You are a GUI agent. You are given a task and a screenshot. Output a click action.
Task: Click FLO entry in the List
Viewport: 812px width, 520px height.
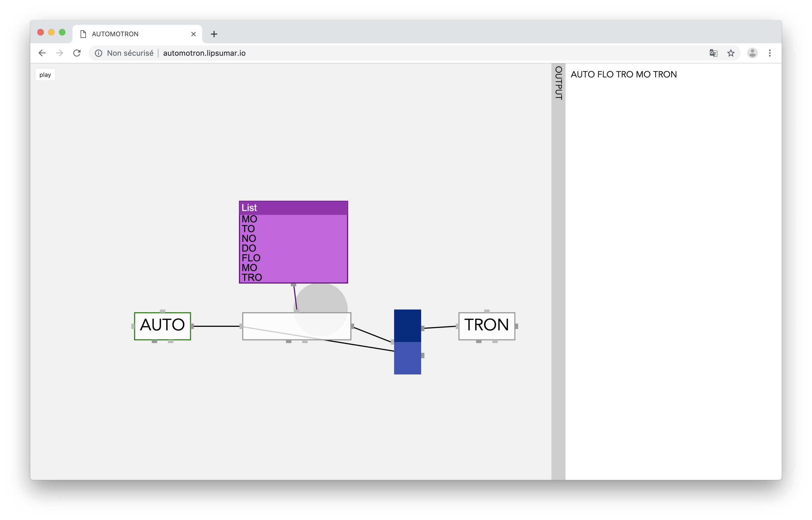click(x=251, y=258)
